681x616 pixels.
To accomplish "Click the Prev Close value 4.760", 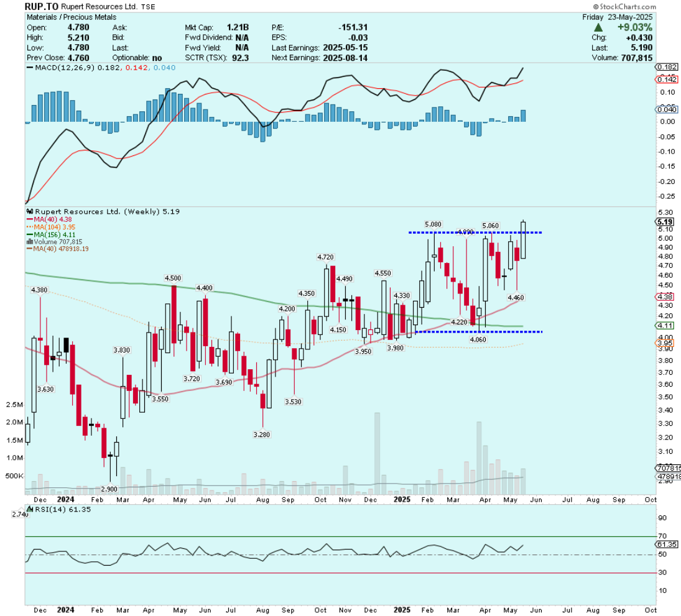I will (78, 58).
